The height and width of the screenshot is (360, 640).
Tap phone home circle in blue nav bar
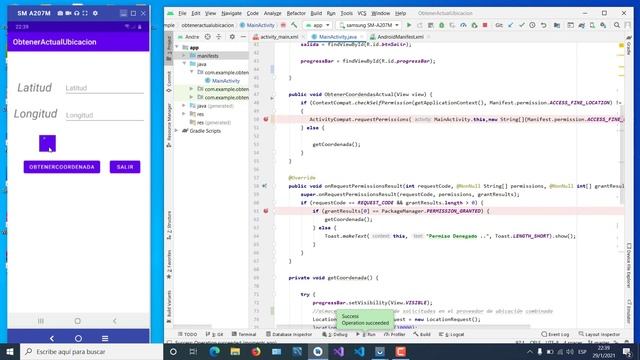pyautogui.click(x=78, y=338)
